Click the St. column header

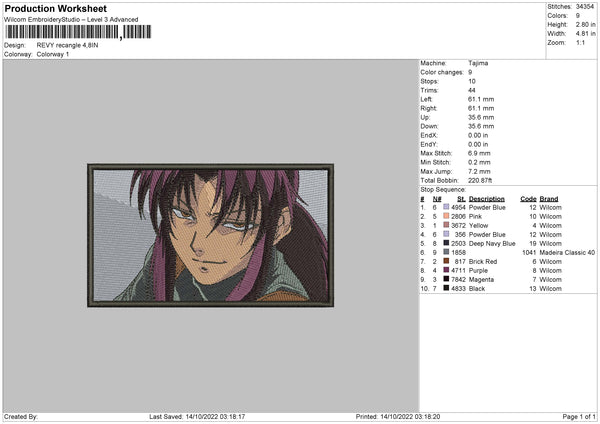[x=461, y=199]
